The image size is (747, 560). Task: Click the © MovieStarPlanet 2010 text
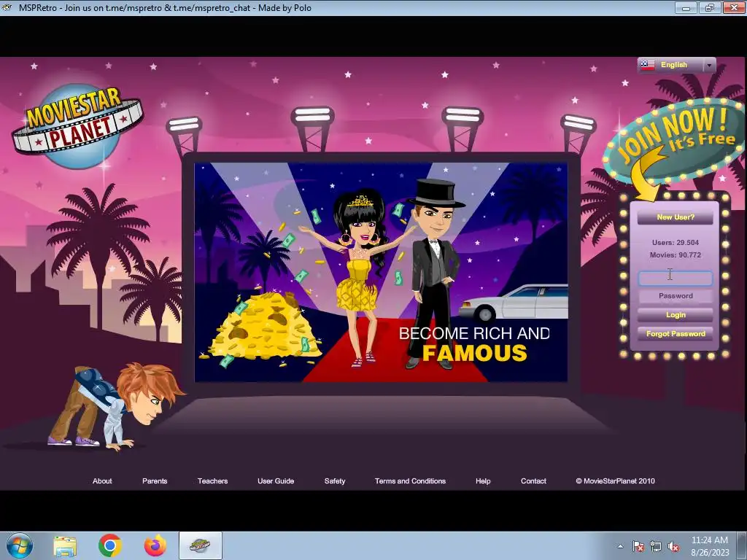point(615,481)
